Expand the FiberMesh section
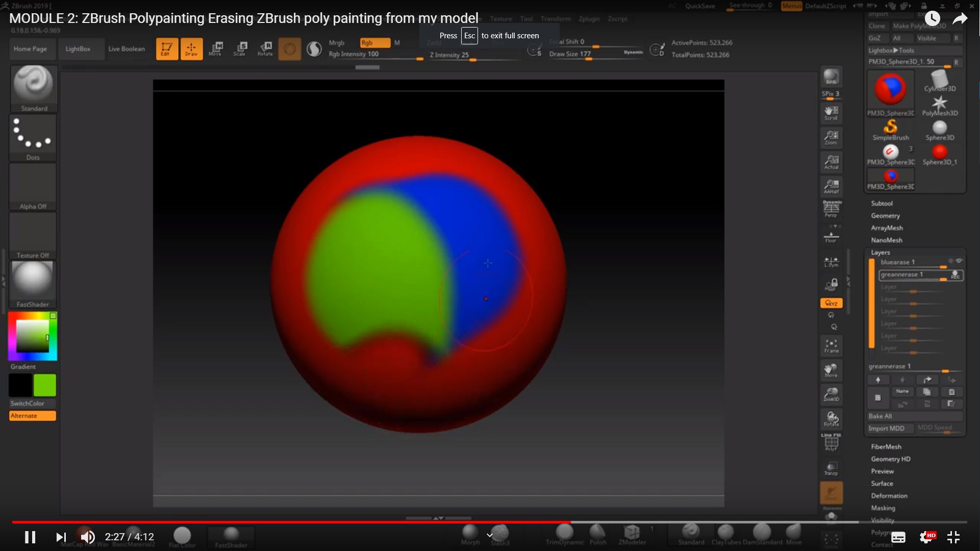 [886, 447]
